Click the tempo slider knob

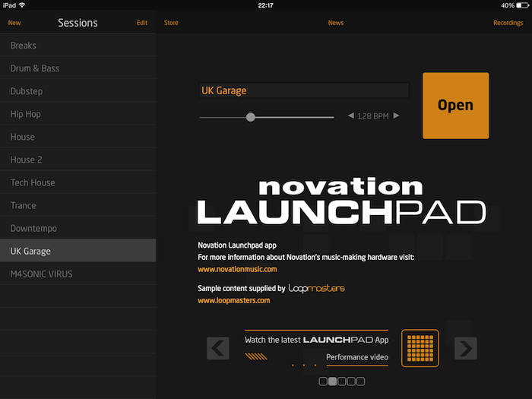pos(250,117)
